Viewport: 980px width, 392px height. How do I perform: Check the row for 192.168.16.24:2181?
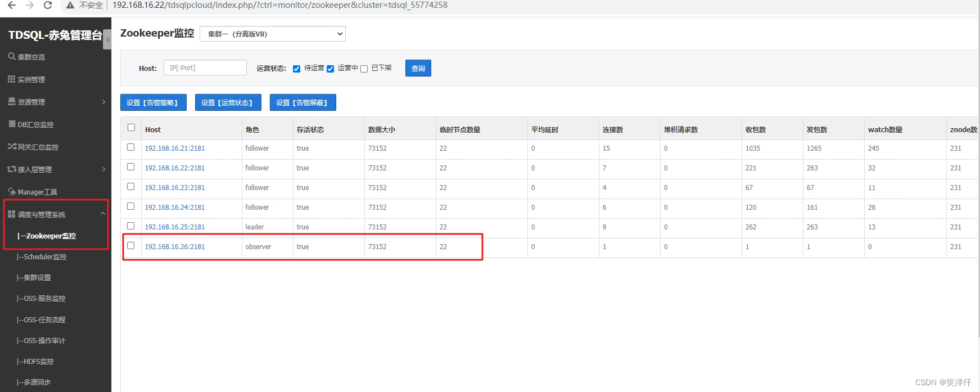point(131,206)
